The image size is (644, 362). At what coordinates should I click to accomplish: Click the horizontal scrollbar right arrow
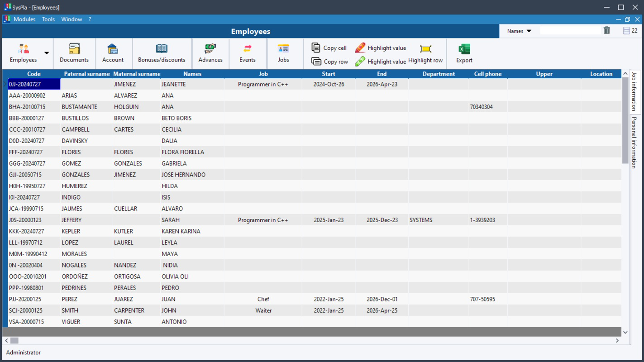click(617, 340)
